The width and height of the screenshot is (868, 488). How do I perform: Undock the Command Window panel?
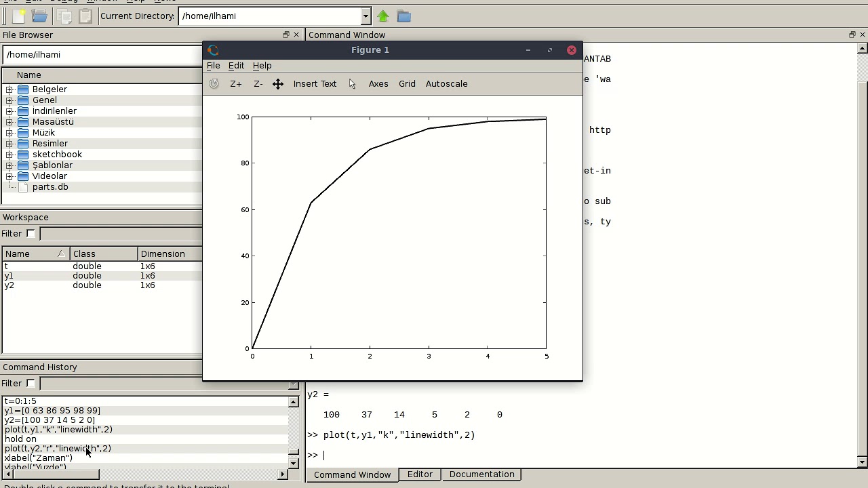coord(852,35)
